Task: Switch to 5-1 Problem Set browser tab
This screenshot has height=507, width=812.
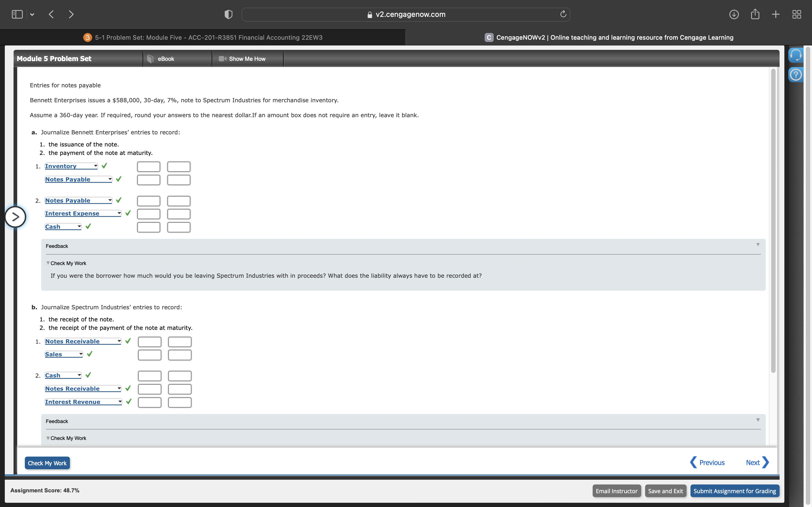Action: (x=203, y=37)
